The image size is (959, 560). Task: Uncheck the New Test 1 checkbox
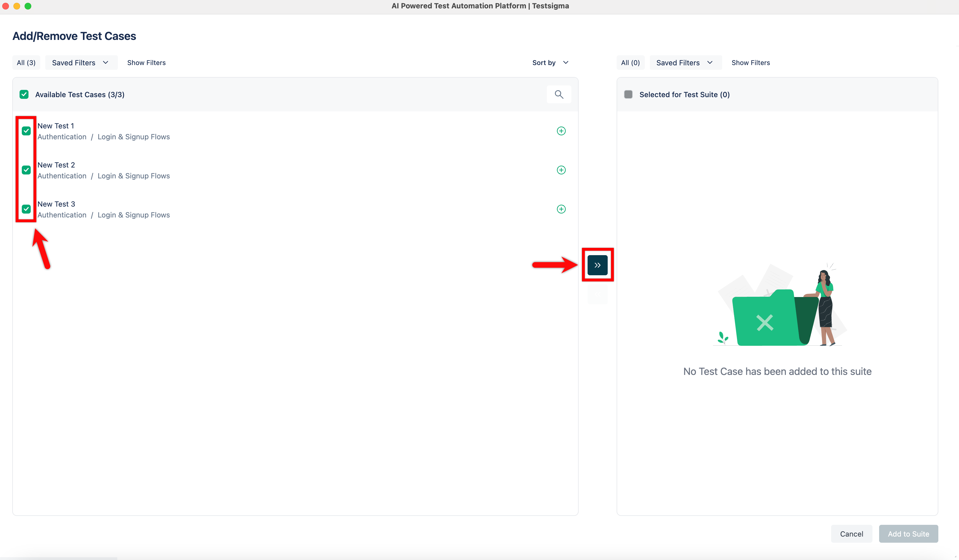[x=26, y=131]
